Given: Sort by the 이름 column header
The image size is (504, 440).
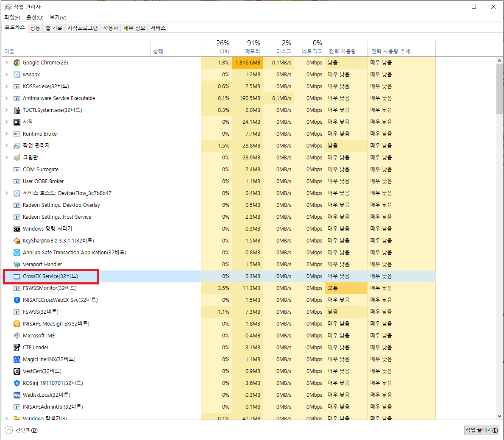Looking at the screenshot, I should pyautogui.click(x=76, y=47).
